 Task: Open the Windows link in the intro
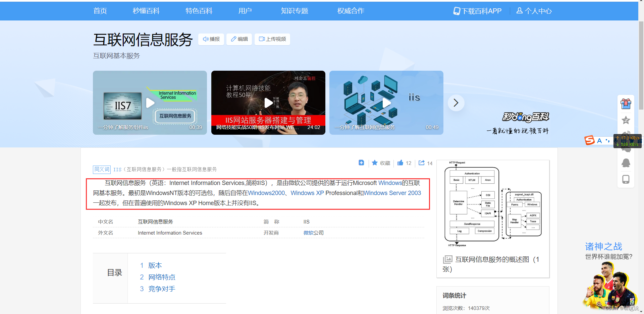pyautogui.click(x=390, y=183)
